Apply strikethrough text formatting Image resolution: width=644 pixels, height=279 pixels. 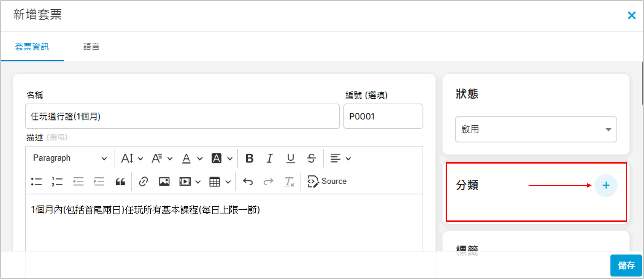point(311,158)
